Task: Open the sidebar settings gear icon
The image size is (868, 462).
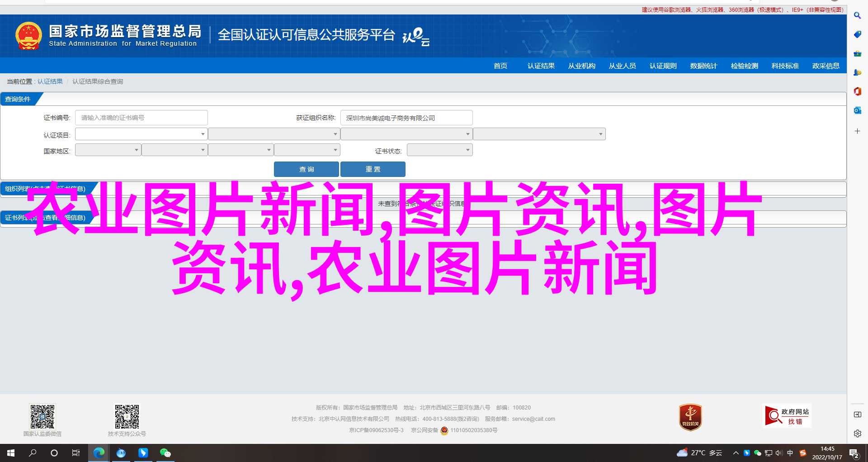Action: tap(857, 433)
